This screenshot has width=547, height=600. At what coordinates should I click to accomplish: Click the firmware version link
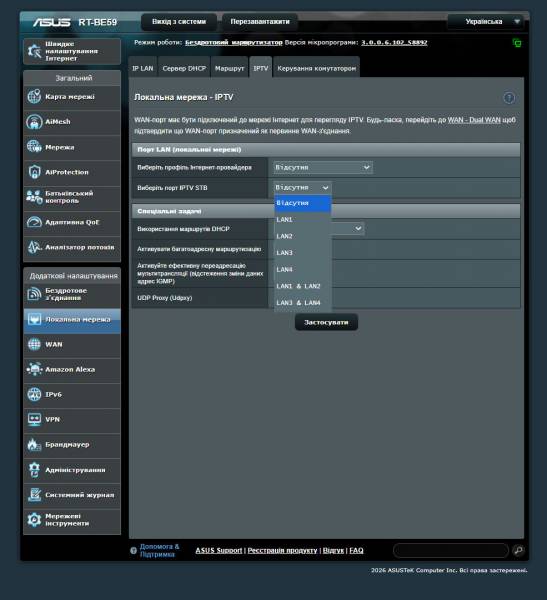click(394, 42)
